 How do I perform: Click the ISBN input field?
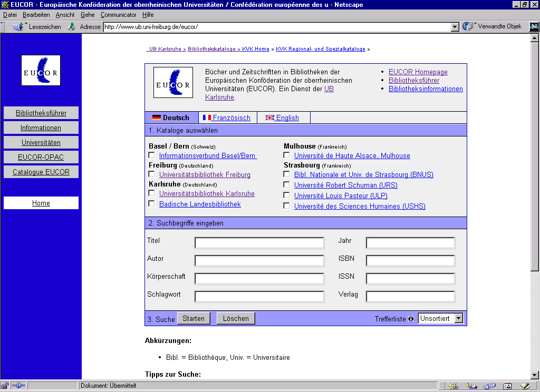pos(410,260)
